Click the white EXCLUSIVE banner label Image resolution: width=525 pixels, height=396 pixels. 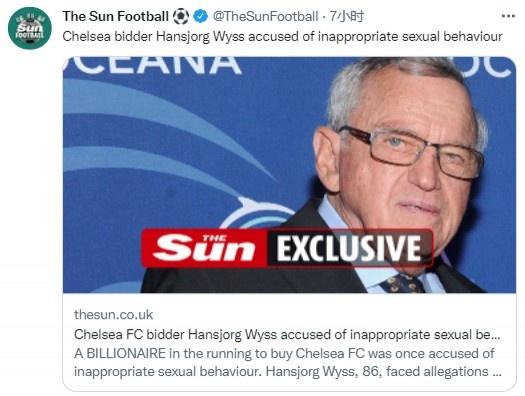point(349,248)
